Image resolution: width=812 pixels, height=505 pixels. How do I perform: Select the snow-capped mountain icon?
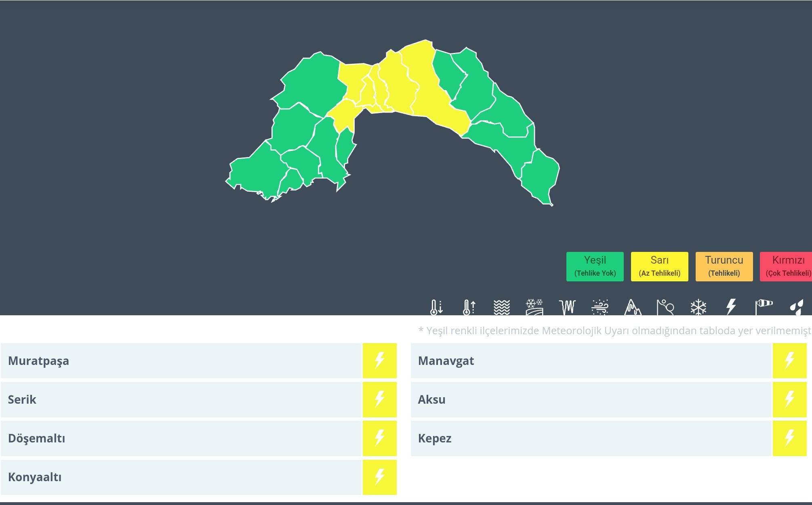(633, 307)
